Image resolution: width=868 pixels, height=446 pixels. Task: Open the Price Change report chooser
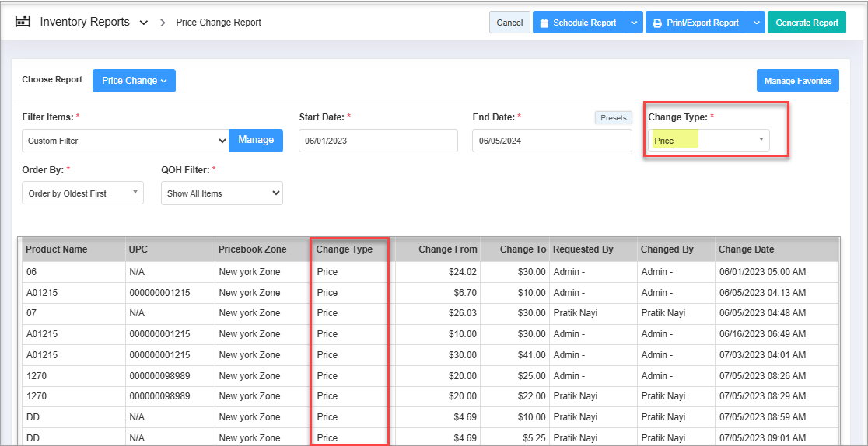point(134,81)
